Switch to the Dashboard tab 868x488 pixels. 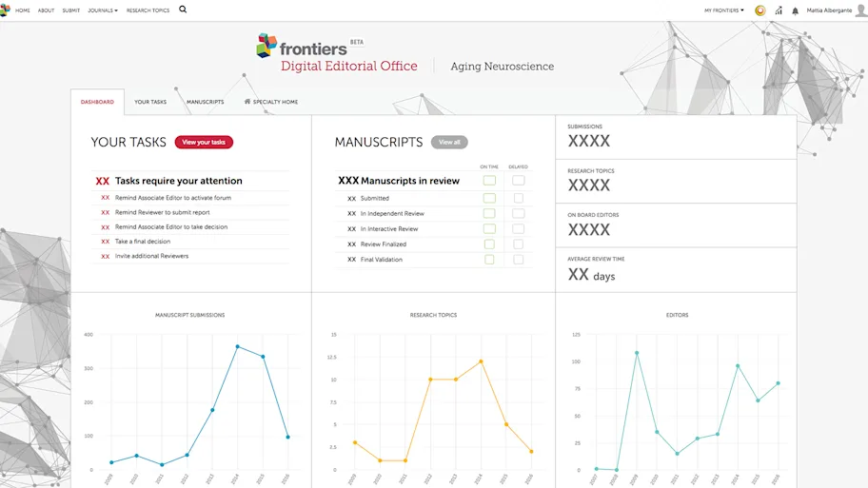(97, 102)
